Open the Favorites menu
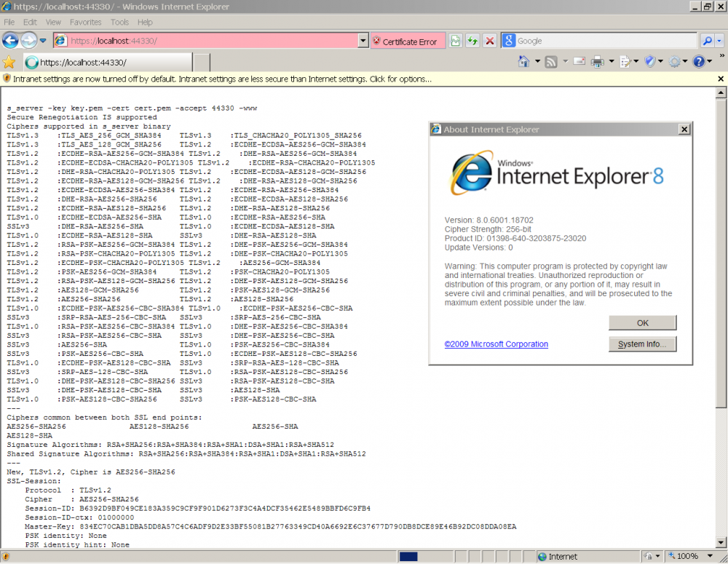728x564 pixels. [x=85, y=23]
